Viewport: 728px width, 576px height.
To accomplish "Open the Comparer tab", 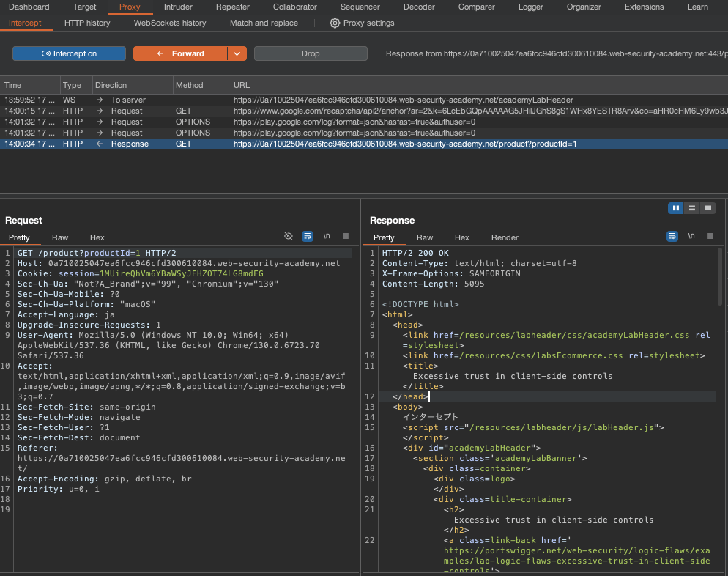I will 476,7.
